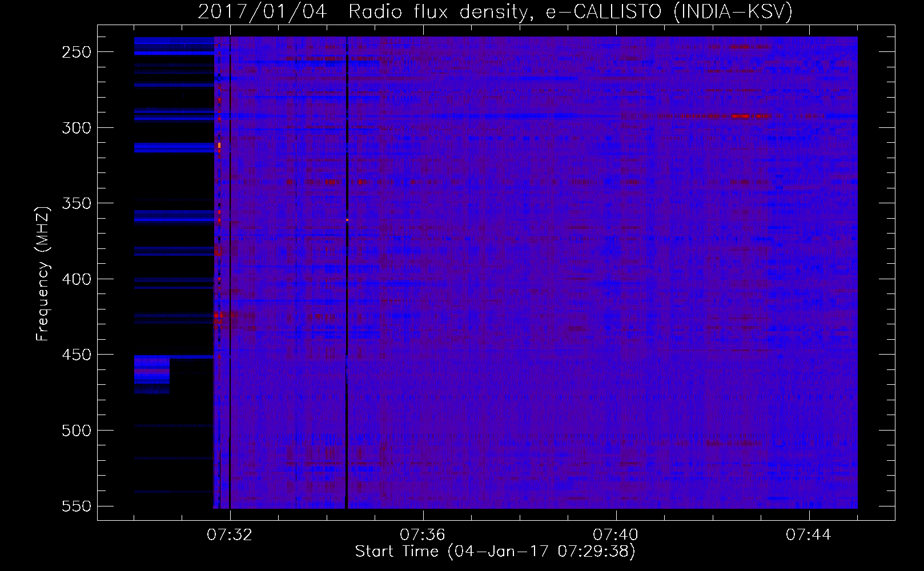Click the 07:44 time tick label
Screen dimensions: 924x571
pos(809,535)
